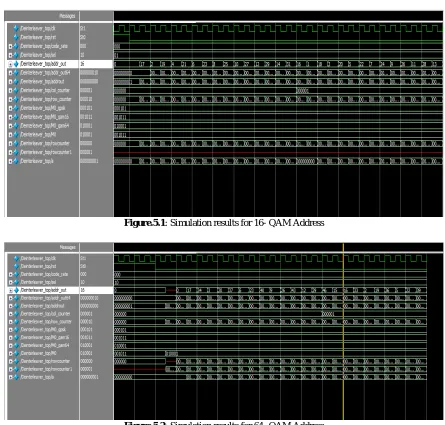Select the Deinterleaver_top/code_rate name in the 64-QAM waveform

tap(44, 274)
